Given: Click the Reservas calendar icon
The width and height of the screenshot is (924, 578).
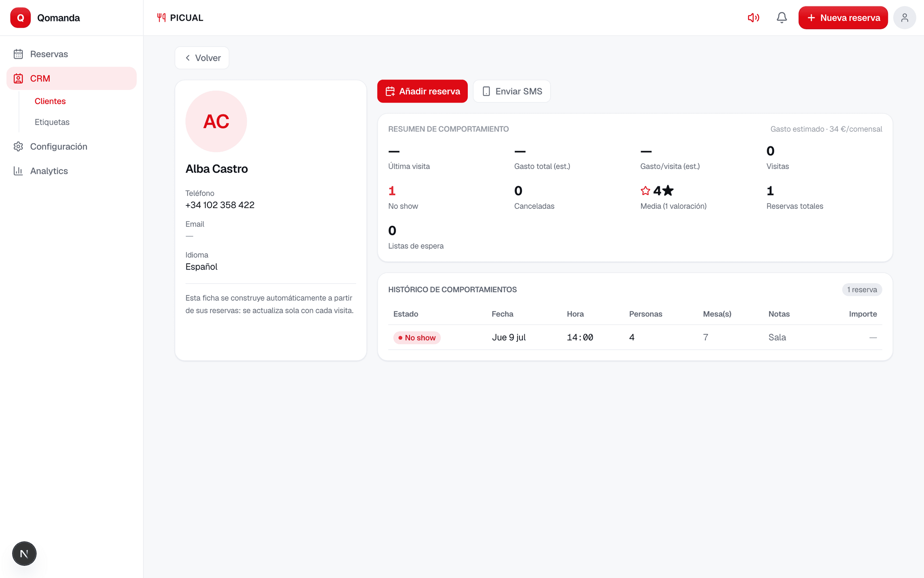Looking at the screenshot, I should (x=18, y=54).
